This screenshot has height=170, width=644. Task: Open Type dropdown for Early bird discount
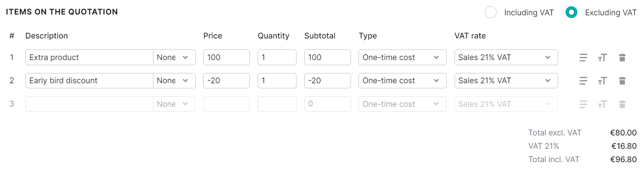pyautogui.click(x=402, y=80)
